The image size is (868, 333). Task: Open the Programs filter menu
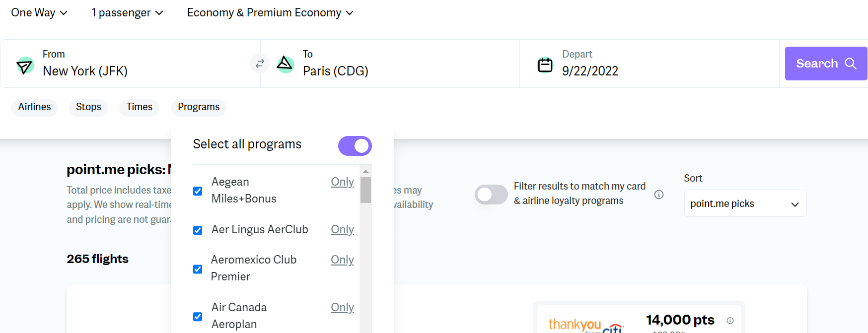click(198, 107)
